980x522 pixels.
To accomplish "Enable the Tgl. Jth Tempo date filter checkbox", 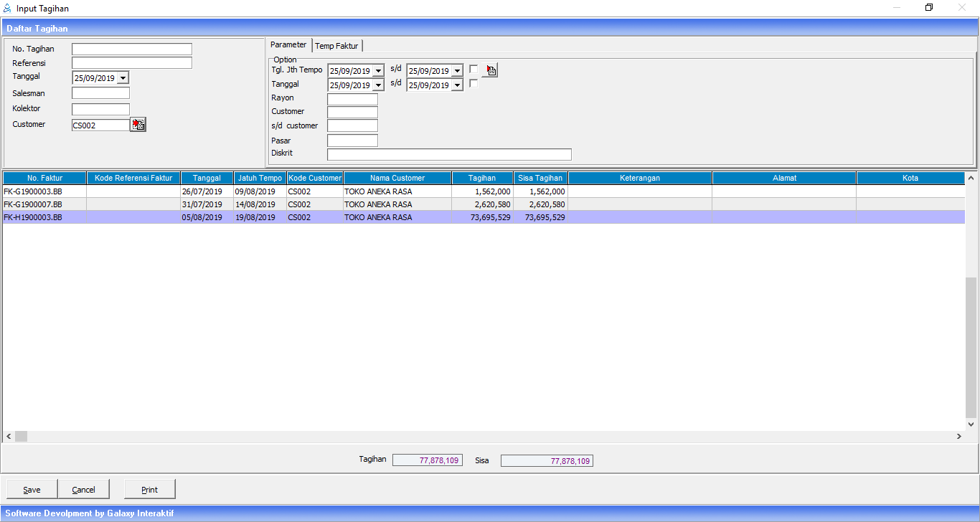I will [473, 70].
